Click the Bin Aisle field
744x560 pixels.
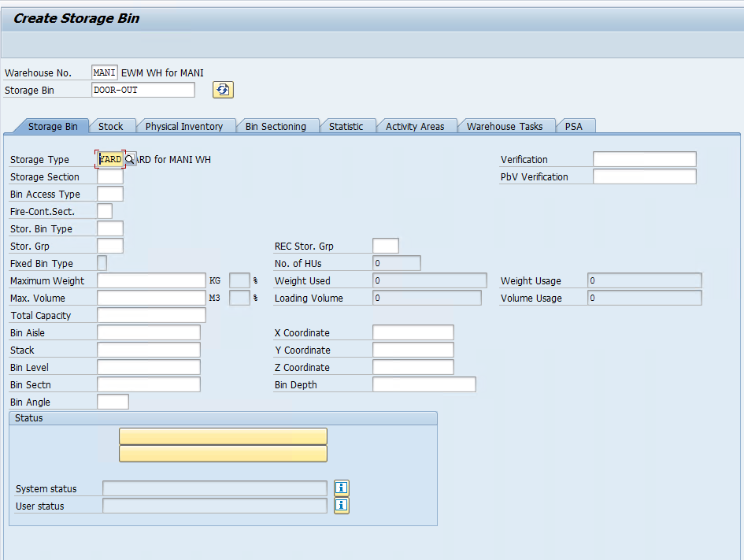click(x=149, y=332)
